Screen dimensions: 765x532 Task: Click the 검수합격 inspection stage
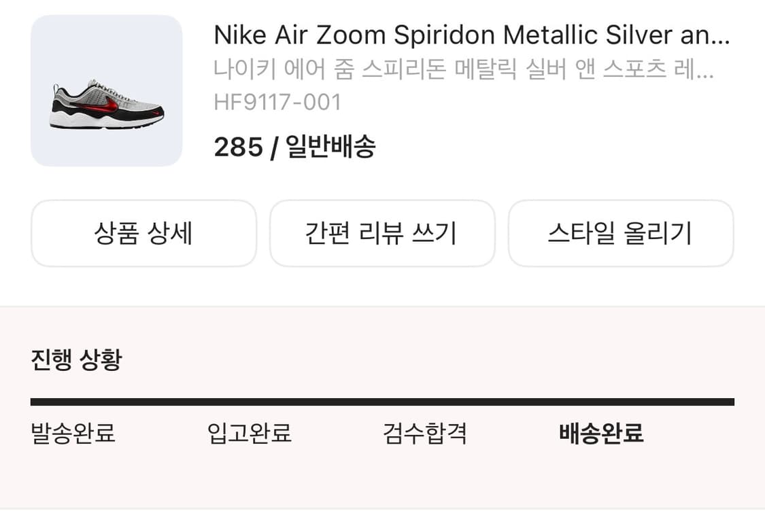click(424, 433)
